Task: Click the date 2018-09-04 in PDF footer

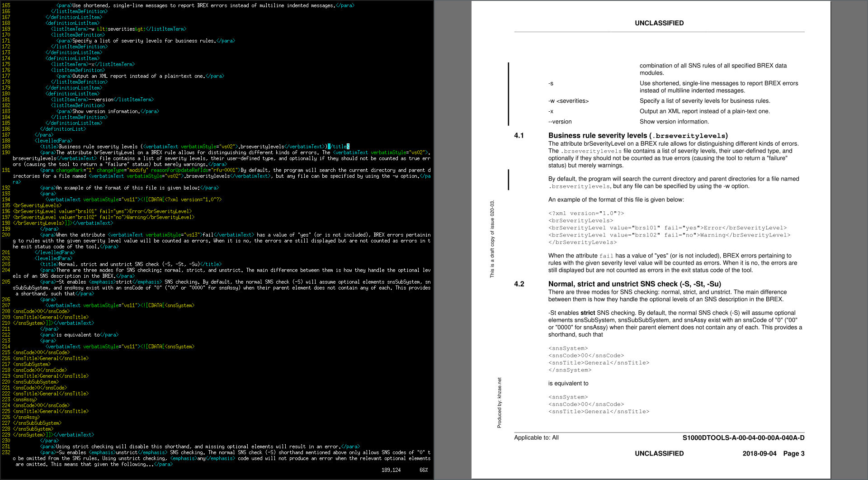Action: [759, 453]
